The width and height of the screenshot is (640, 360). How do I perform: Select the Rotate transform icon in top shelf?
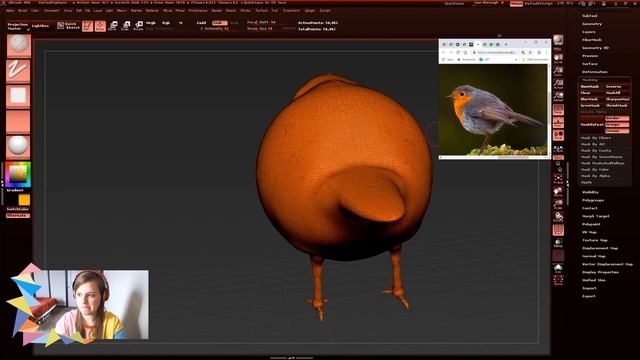(x=138, y=26)
